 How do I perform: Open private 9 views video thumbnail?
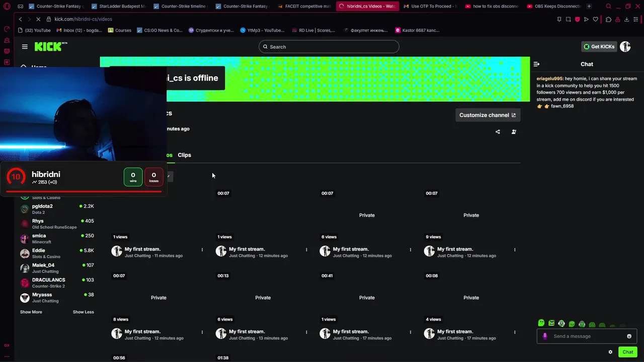[x=471, y=215]
